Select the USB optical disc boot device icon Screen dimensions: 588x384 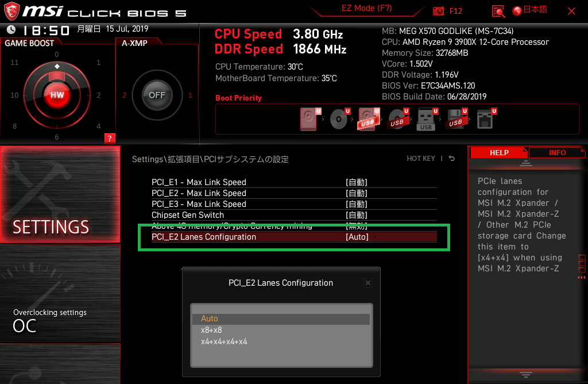click(x=397, y=120)
